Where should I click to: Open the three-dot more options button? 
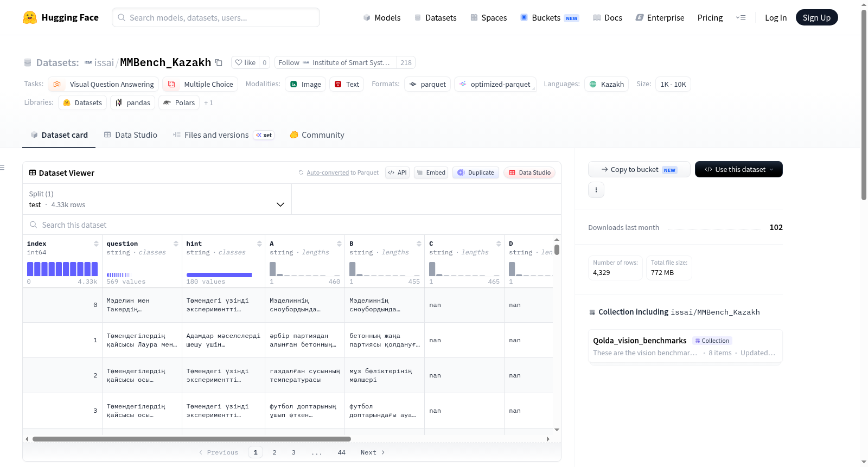coord(596,190)
